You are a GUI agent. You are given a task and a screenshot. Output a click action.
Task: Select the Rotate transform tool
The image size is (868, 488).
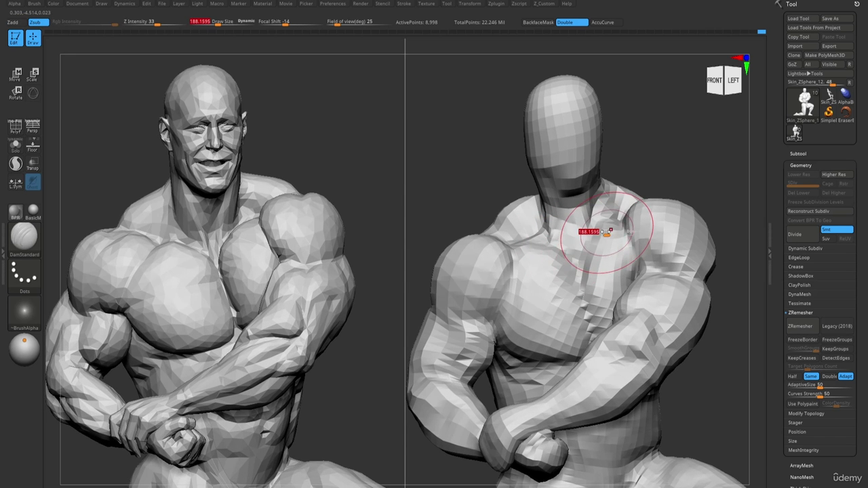tap(15, 93)
